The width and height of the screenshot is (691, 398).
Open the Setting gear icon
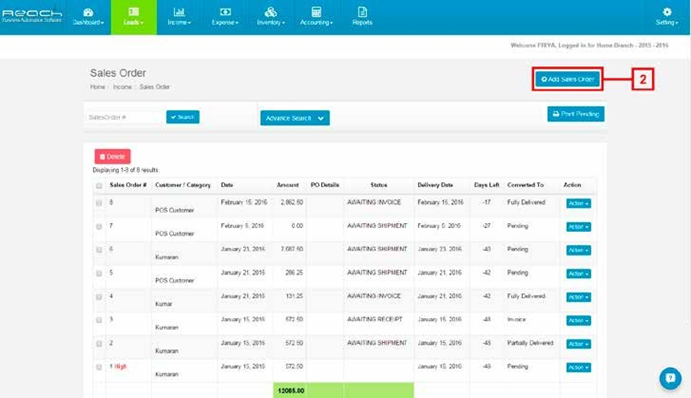click(667, 12)
